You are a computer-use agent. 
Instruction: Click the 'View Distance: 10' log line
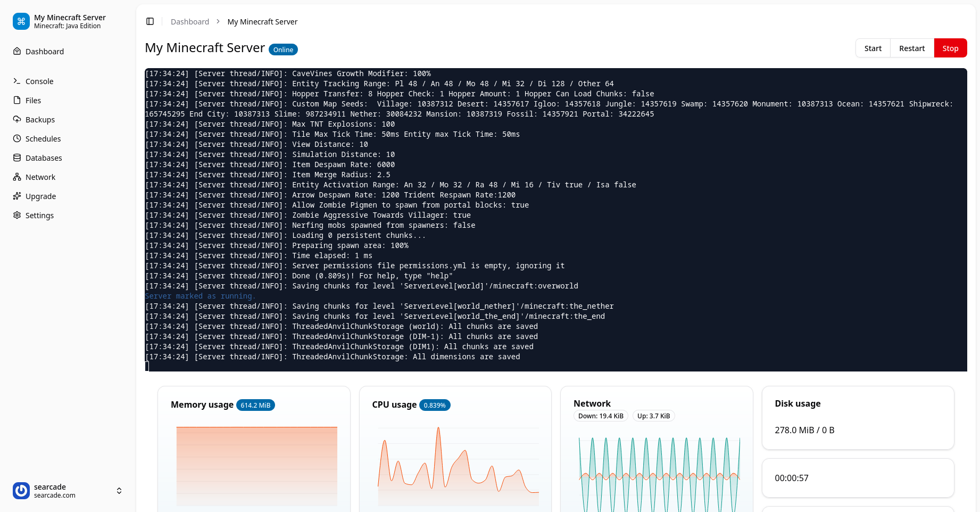pyautogui.click(x=256, y=144)
